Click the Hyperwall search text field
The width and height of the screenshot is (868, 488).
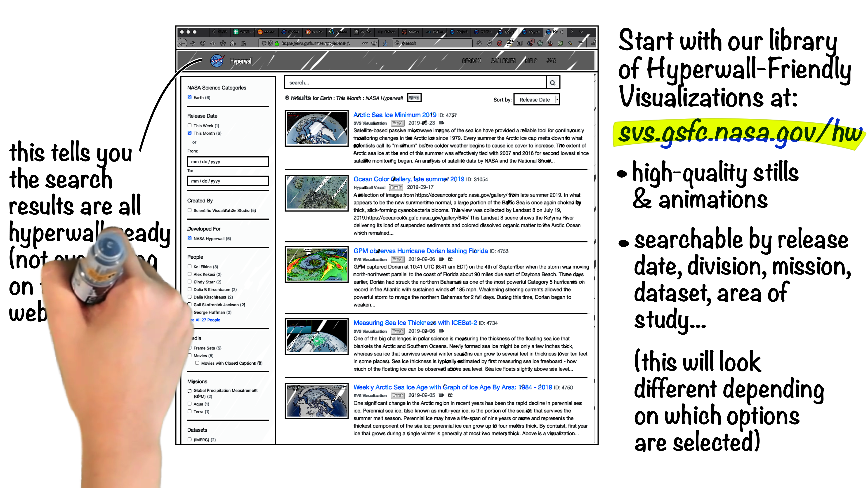[415, 82]
